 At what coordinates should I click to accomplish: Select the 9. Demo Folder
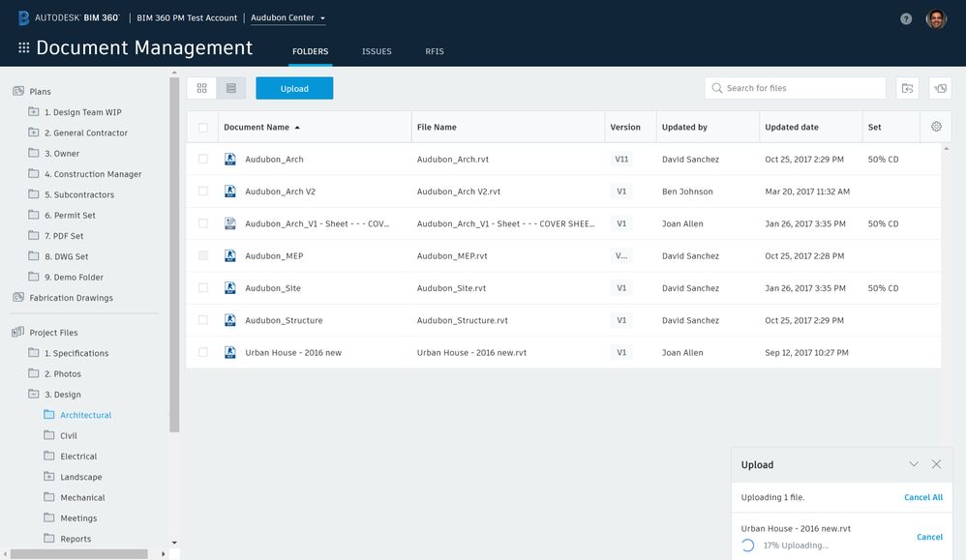click(74, 277)
